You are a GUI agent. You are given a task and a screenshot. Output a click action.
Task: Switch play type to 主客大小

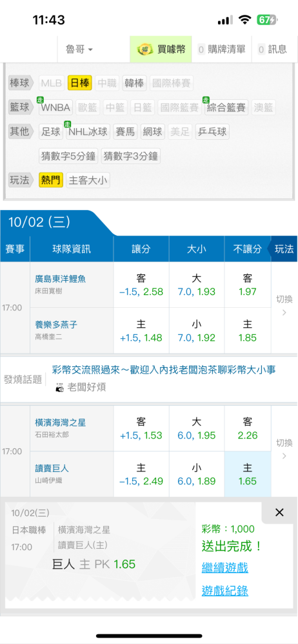tap(88, 180)
